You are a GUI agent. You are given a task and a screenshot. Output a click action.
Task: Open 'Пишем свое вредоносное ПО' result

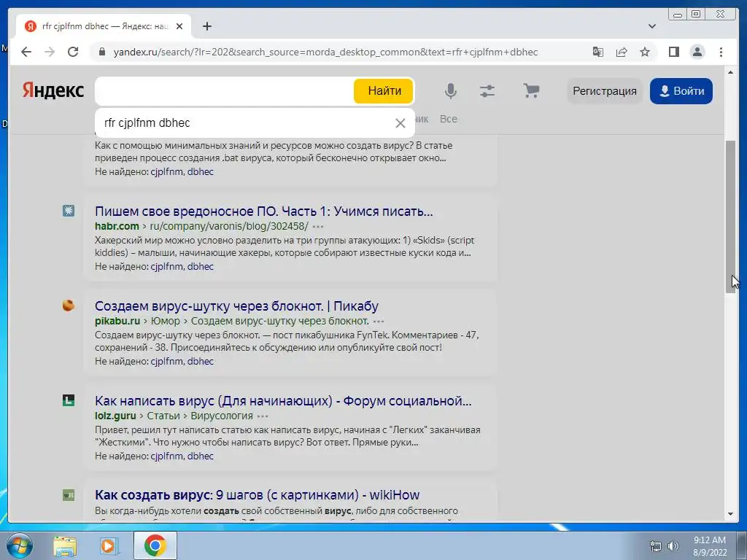263,211
